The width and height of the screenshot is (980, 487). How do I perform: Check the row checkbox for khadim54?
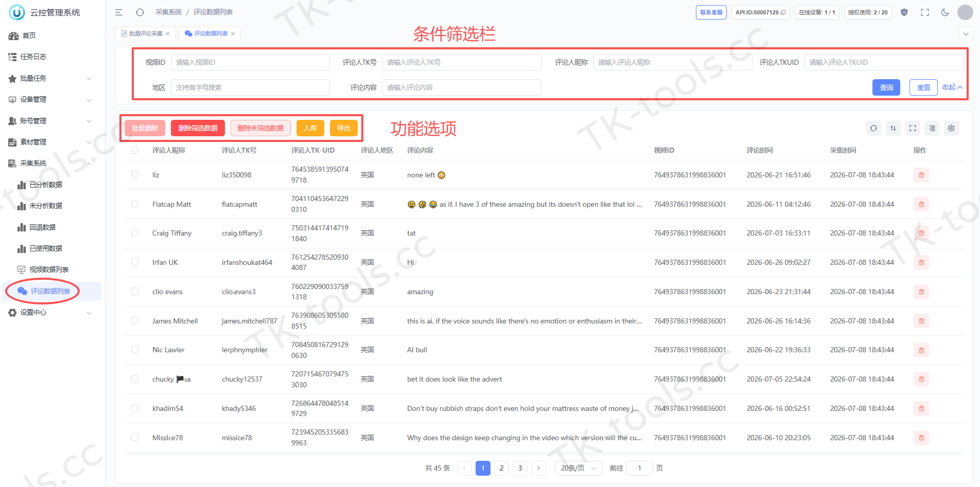click(x=135, y=408)
